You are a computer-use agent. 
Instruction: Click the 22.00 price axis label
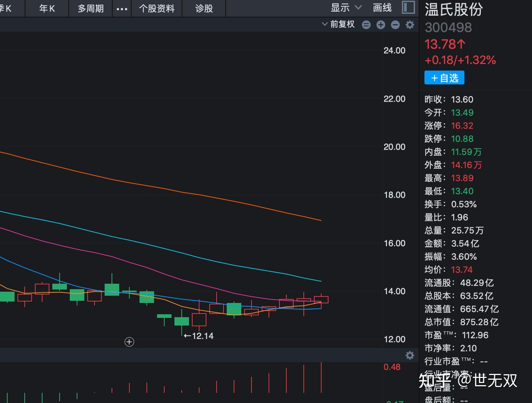pos(394,99)
